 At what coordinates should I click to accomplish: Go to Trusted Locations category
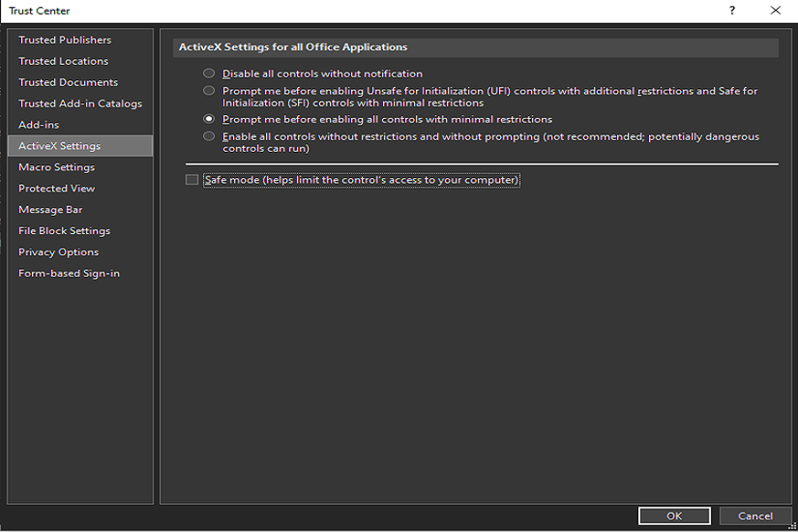point(63,61)
